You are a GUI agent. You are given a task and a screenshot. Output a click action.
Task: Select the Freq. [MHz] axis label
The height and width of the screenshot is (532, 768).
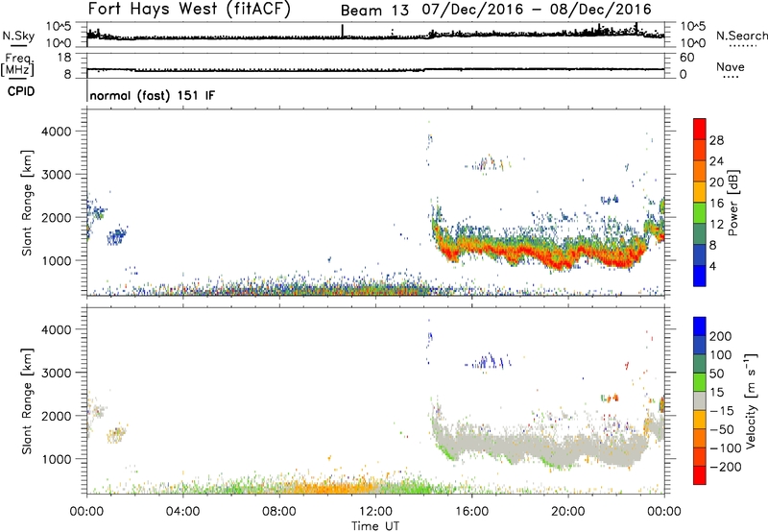pos(17,64)
